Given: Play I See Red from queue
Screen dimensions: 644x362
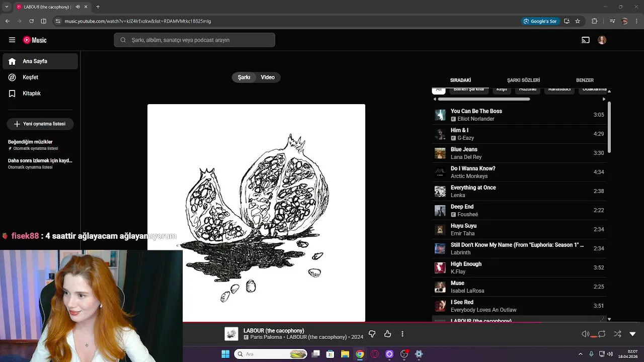Looking at the screenshot, I should pyautogui.click(x=519, y=306).
